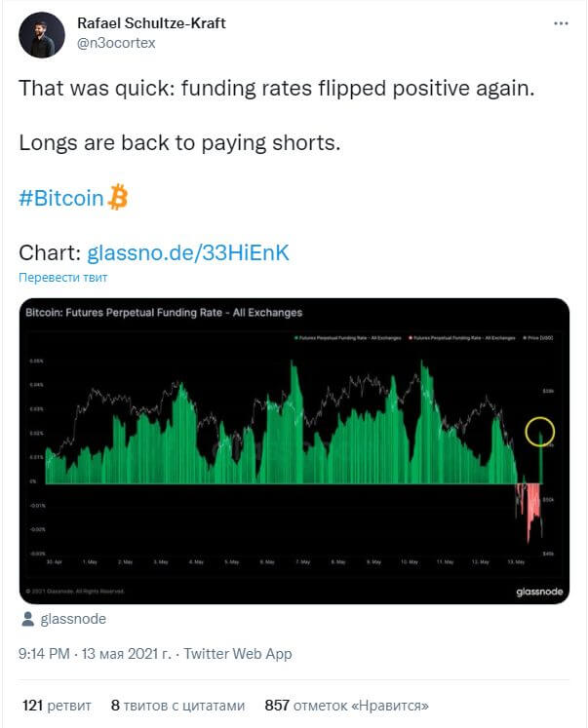View the 8 твитов с цитатами list

pos(177,706)
